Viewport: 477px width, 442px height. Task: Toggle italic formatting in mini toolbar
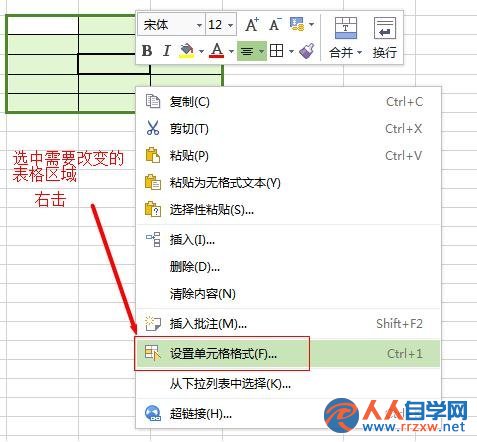167,51
